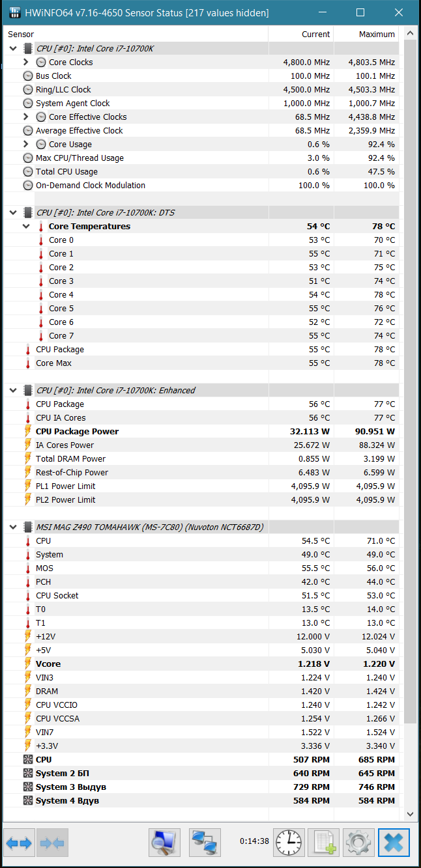Open the network remote monitoring icon
The image size is (421, 868).
205,843
